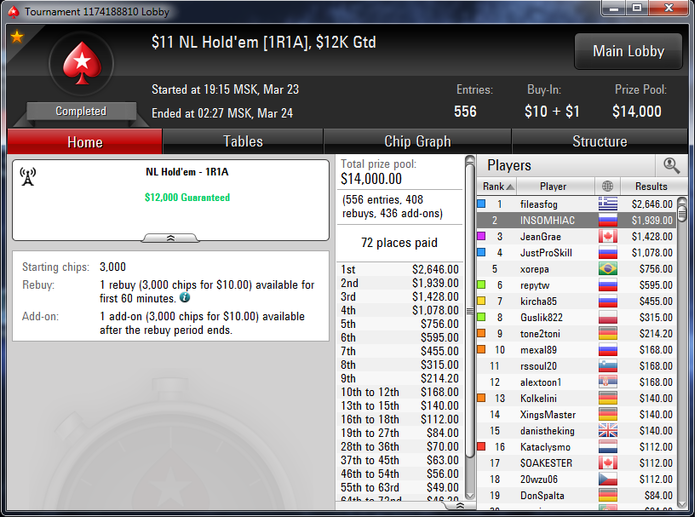Click the prize payouts scrollbar

[x=470, y=328]
